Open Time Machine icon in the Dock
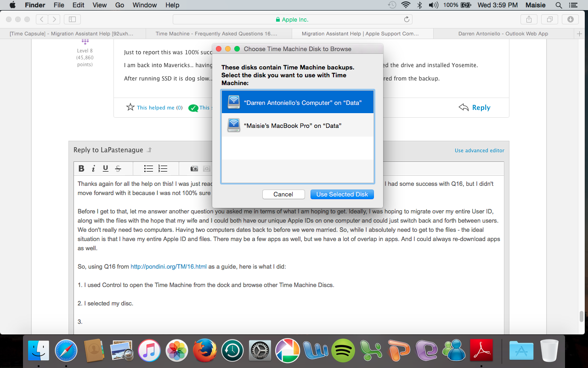588x368 pixels. (x=232, y=351)
